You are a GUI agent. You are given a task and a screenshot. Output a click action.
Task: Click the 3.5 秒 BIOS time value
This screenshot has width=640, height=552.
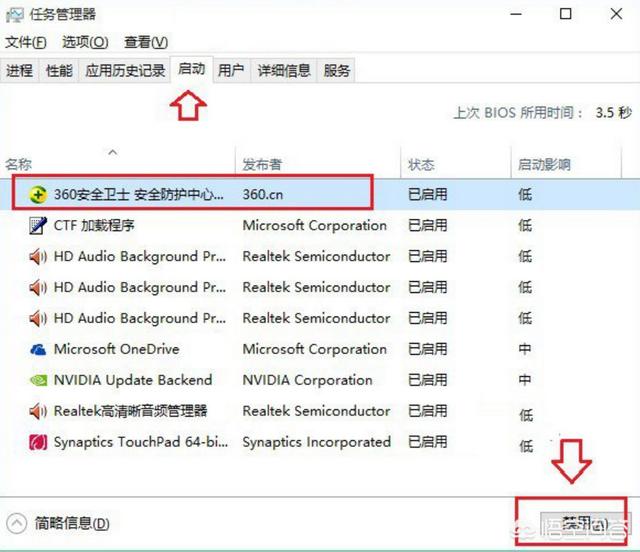[x=614, y=112]
